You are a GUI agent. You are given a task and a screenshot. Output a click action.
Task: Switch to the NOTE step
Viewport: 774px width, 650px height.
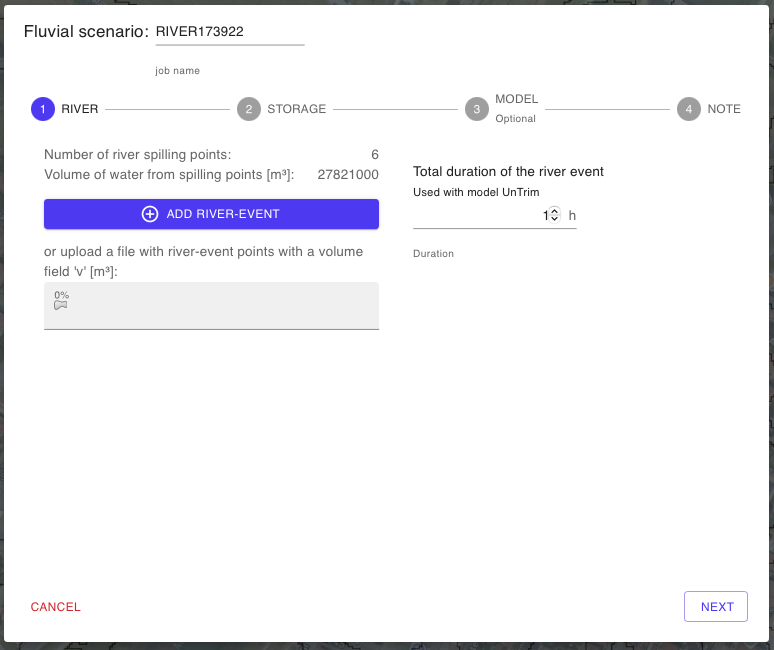click(724, 109)
